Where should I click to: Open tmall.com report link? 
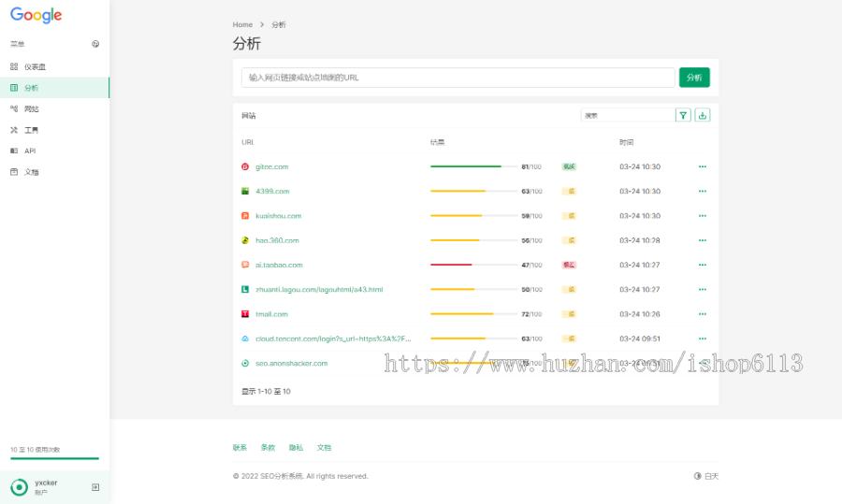click(x=271, y=314)
